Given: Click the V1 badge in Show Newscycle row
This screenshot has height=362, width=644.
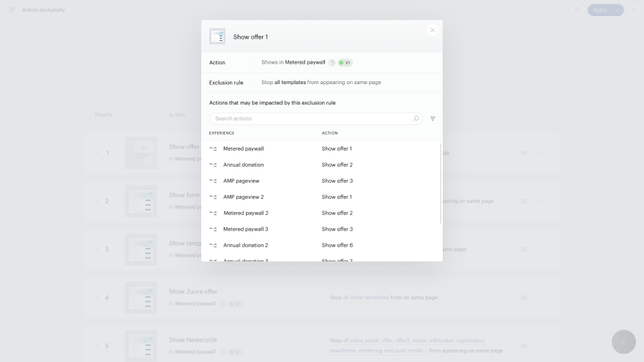Looking at the screenshot, I should tap(235, 352).
